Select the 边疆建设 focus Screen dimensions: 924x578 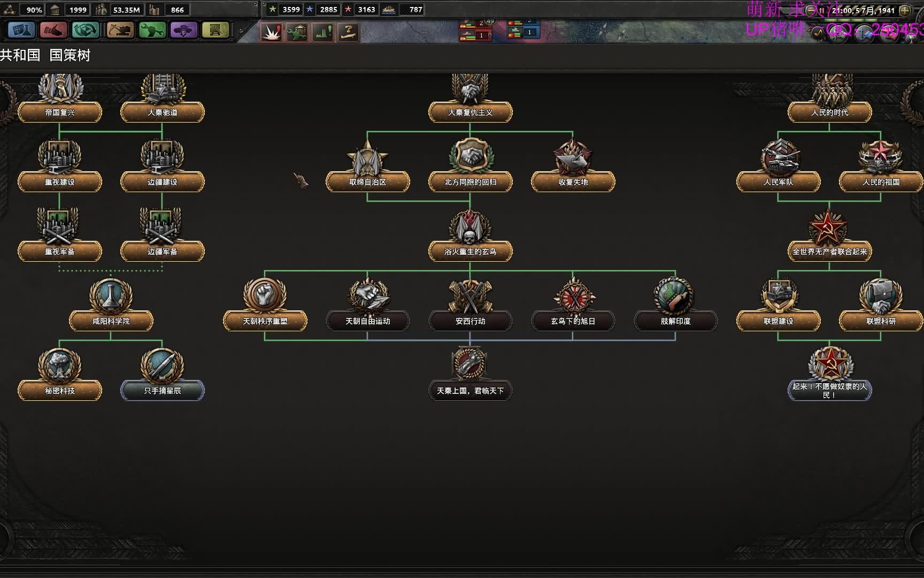point(163,181)
